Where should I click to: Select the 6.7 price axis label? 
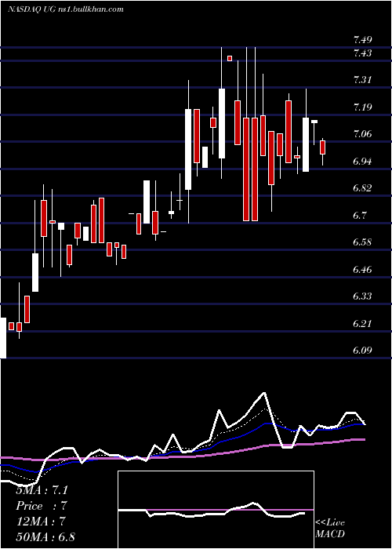pyautogui.click(x=359, y=216)
